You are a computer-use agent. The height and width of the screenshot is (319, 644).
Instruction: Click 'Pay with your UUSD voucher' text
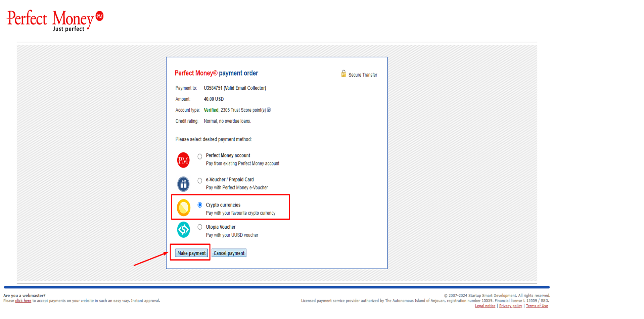click(232, 235)
